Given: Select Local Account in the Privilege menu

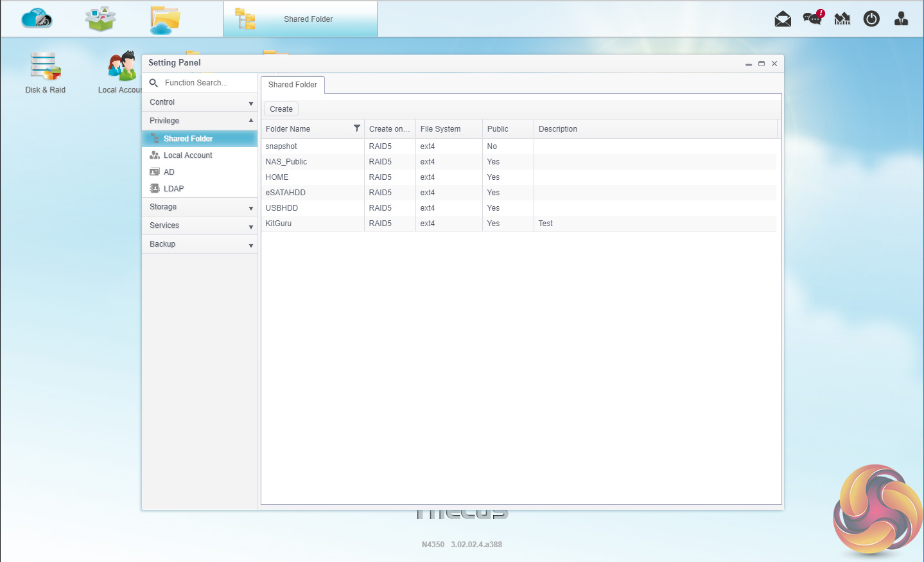Looking at the screenshot, I should (x=187, y=155).
